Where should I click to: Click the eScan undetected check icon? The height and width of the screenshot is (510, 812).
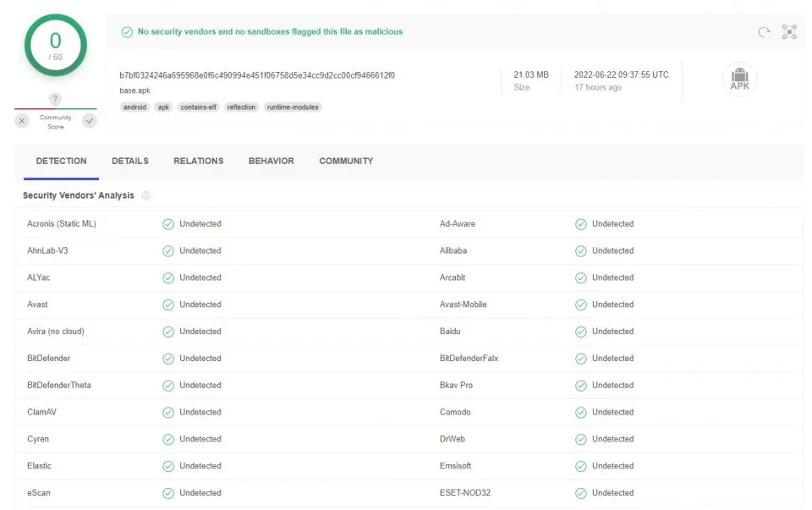click(168, 493)
